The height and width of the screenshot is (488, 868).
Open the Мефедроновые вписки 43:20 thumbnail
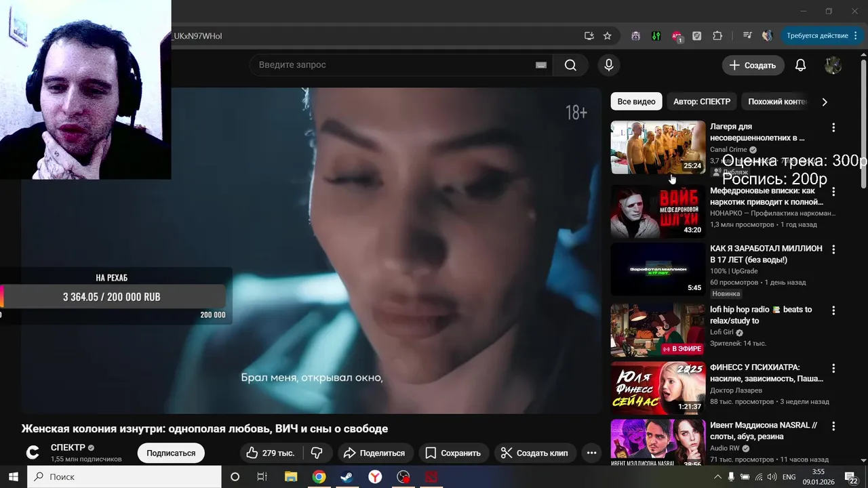click(x=658, y=211)
